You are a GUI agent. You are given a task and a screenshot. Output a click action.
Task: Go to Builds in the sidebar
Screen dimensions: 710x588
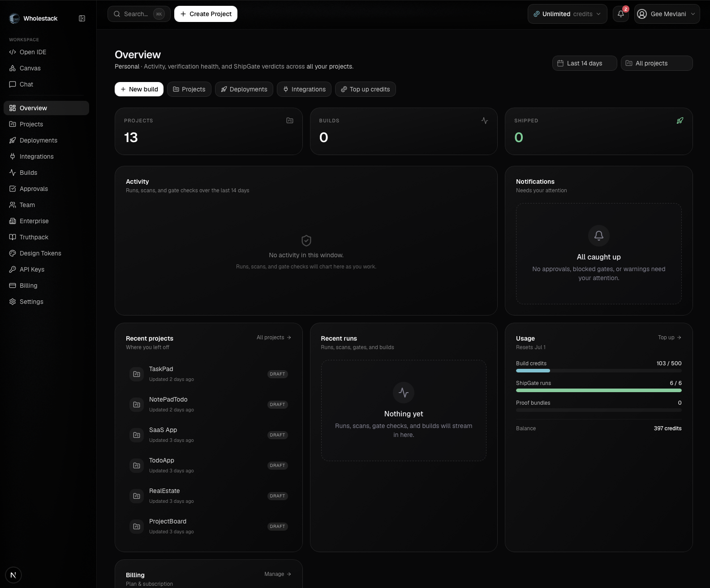pos(46,173)
